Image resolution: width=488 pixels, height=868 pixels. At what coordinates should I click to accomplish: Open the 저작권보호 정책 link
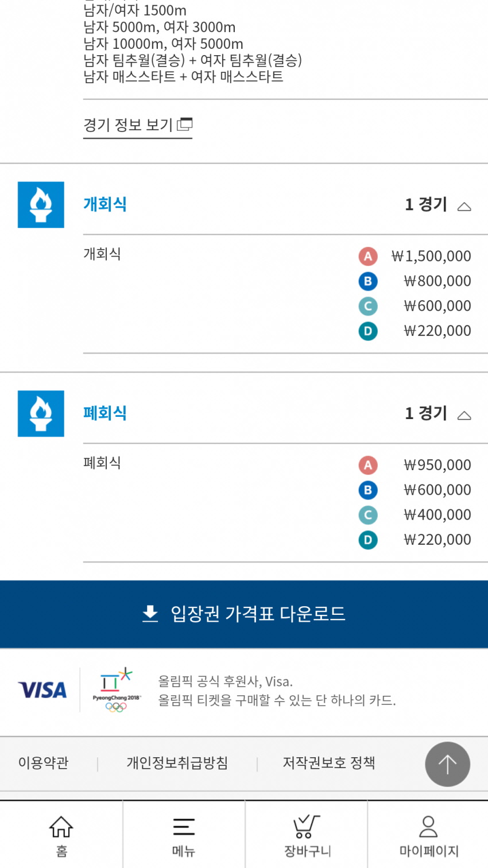329,763
